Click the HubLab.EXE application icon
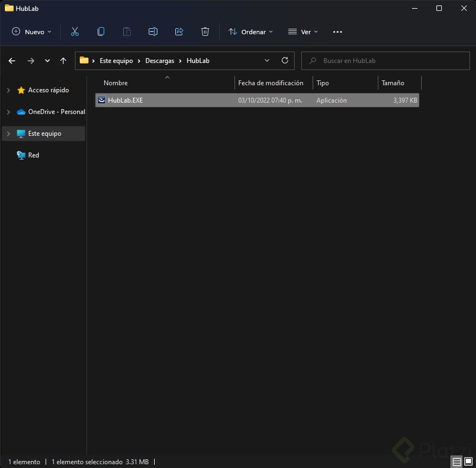Viewport: 476px width, 468px height. point(101,100)
